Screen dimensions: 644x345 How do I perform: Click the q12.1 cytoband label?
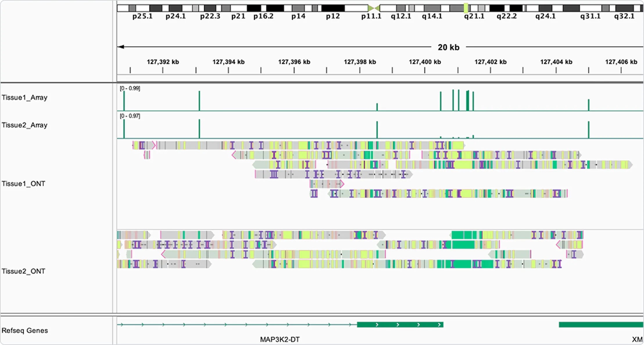pyautogui.click(x=401, y=16)
